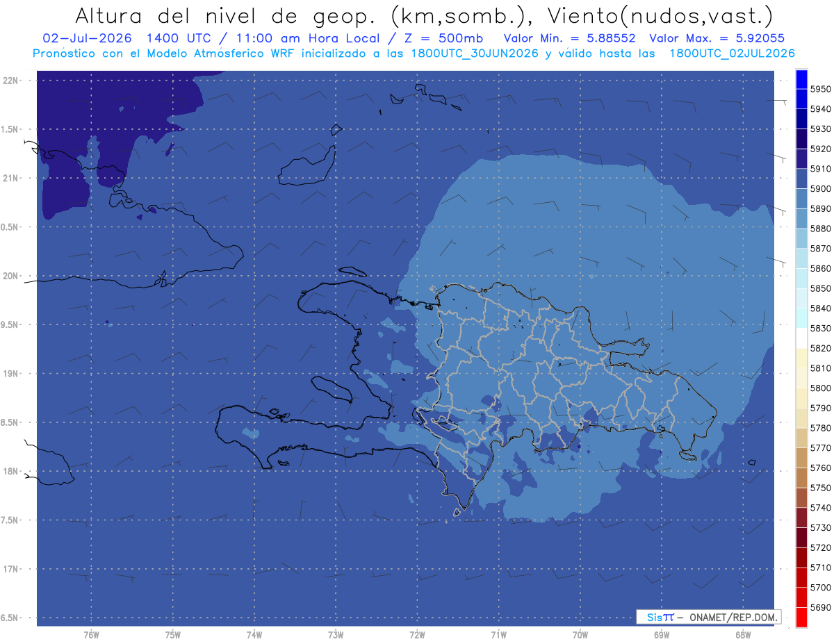
Task: Pick colour bar segment between 5910 and 5900
Action: [801, 179]
